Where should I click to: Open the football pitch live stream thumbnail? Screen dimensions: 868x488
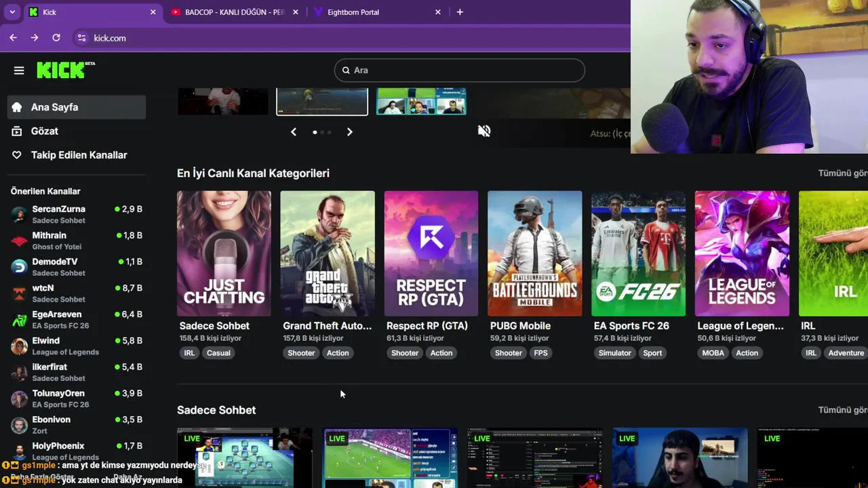(x=390, y=457)
